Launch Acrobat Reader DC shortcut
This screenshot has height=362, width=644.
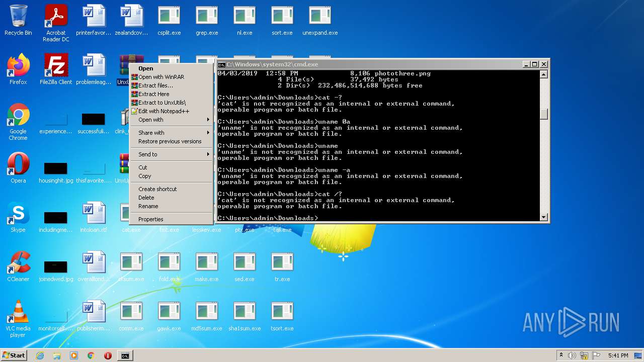(56, 23)
